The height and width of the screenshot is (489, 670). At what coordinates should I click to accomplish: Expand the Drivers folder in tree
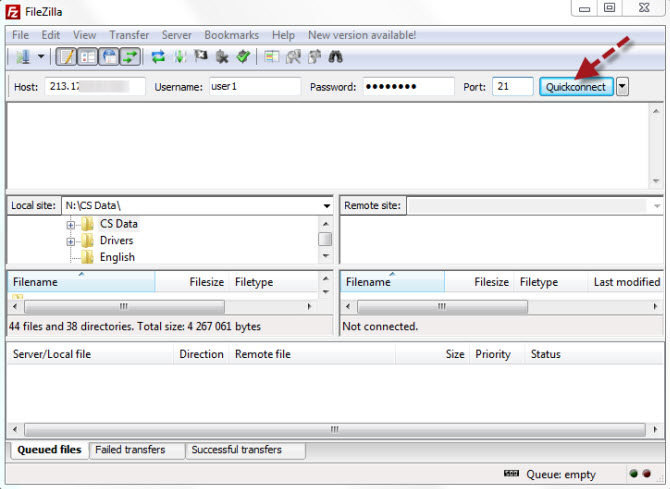tap(71, 241)
